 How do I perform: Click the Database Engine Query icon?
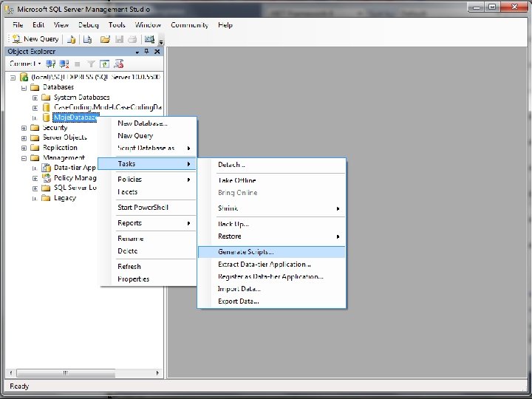(71, 39)
